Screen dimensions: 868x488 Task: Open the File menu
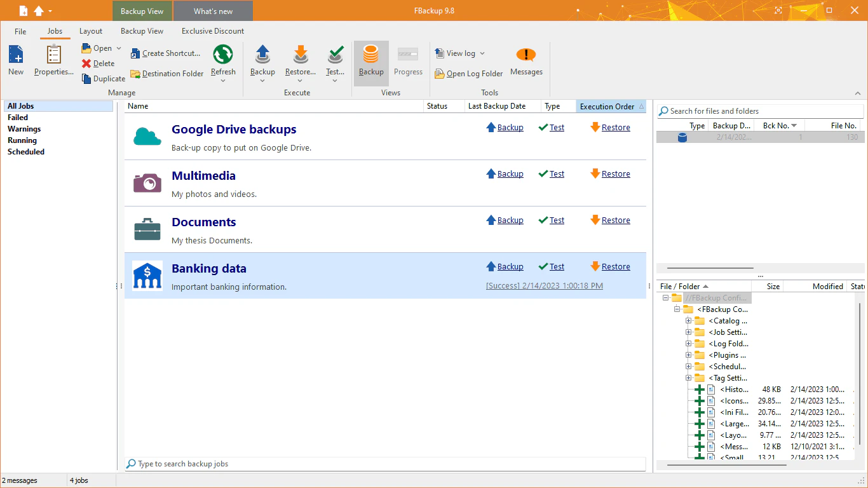20,30
